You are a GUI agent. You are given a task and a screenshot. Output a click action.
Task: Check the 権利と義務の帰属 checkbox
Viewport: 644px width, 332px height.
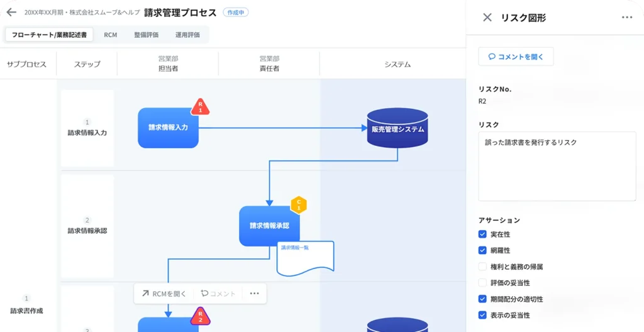482,267
